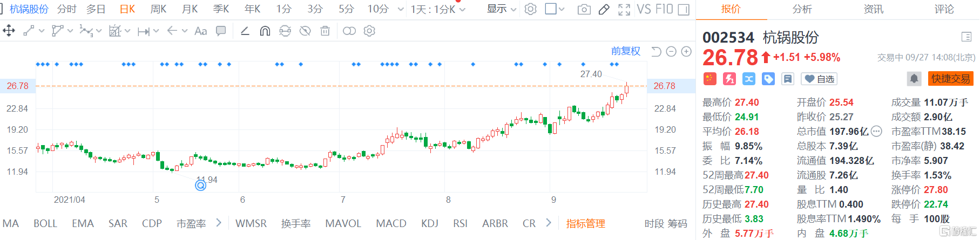Click 前复权 adjustment link
The height and width of the screenshot is (240, 980).
(x=625, y=51)
